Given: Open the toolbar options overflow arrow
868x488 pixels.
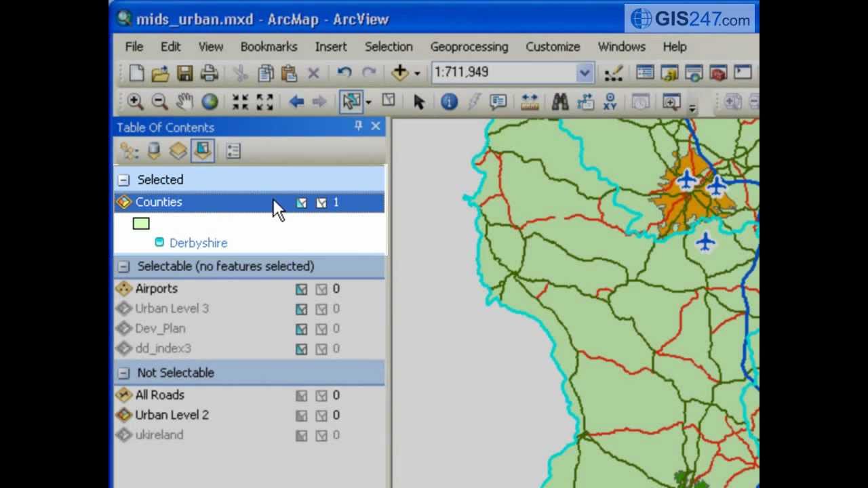Looking at the screenshot, I should (x=692, y=106).
